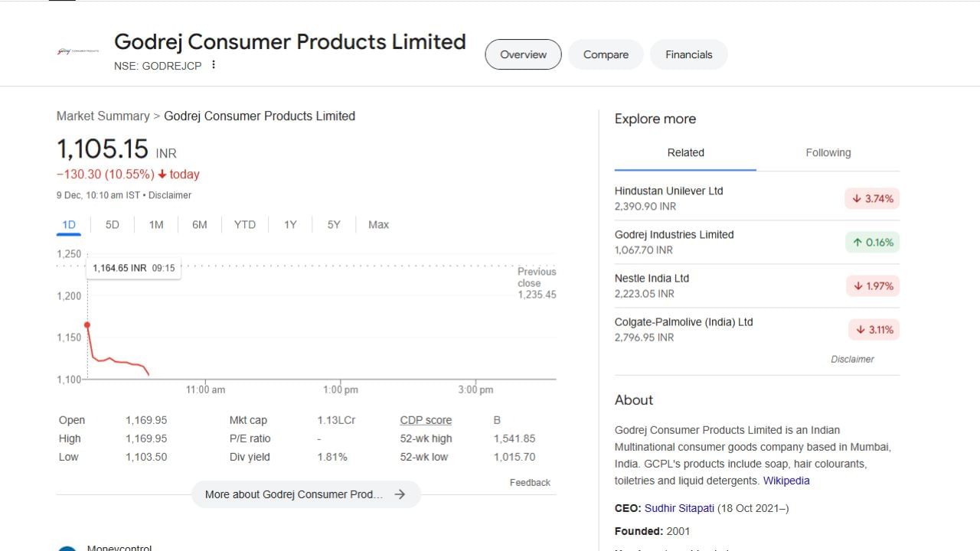Switch chart to 1Y range
Viewport: 980px width, 551px height.
(290, 224)
